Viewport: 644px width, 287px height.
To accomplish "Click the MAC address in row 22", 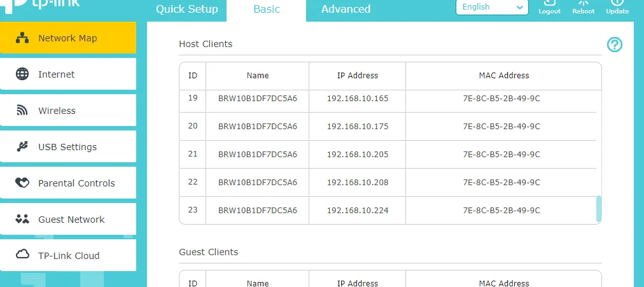I will (501, 182).
